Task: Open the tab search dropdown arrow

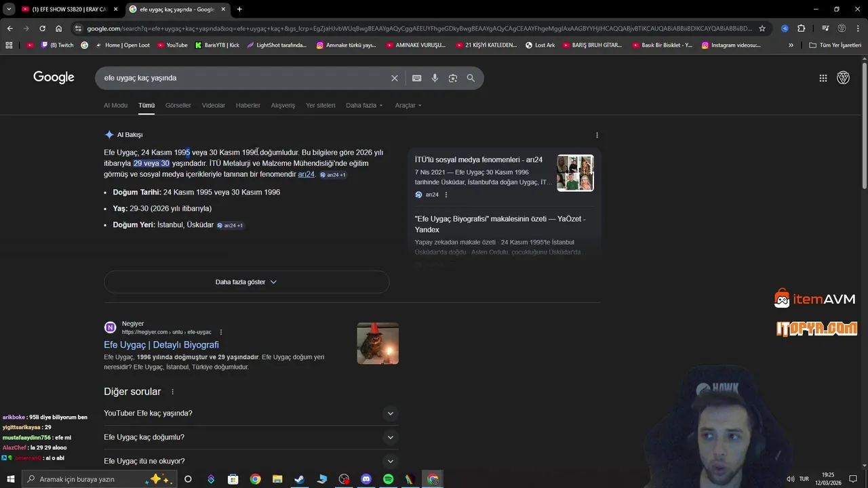Action: coord(9,9)
